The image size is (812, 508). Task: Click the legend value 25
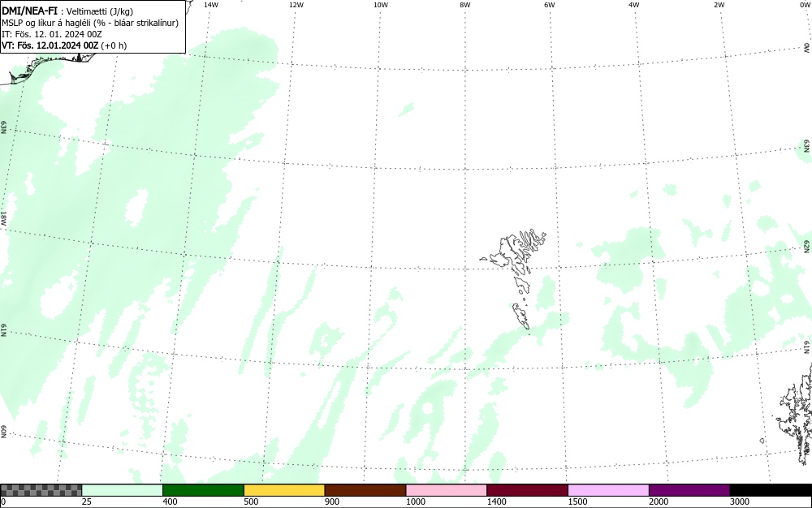[x=87, y=502]
